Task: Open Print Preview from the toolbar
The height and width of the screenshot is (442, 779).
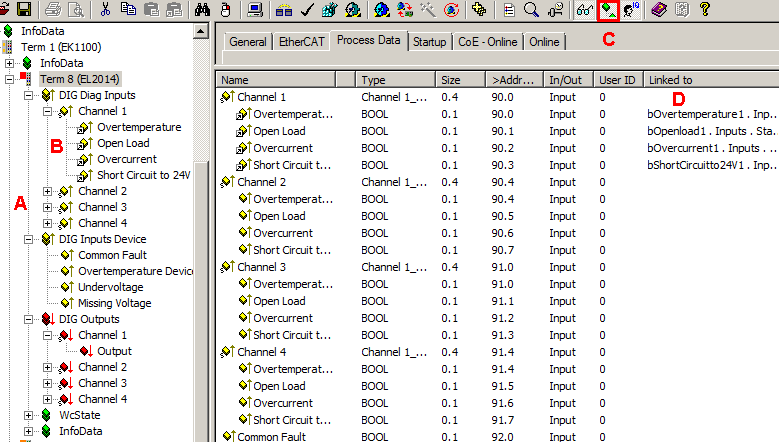Action: (76, 9)
